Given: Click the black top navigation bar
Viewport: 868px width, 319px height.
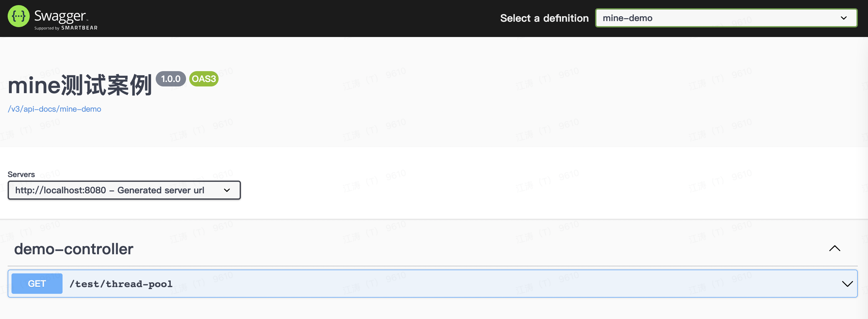Looking at the screenshot, I should [x=303, y=18].
